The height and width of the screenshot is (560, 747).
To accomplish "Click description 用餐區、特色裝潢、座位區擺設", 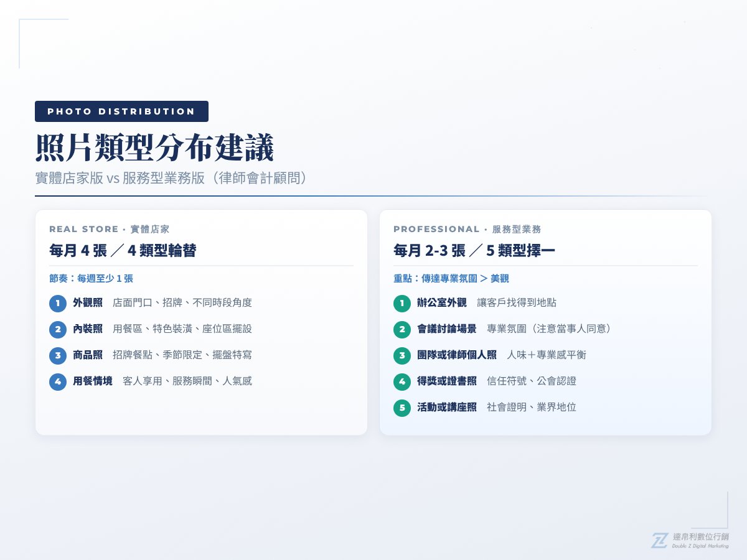I will [x=182, y=329].
